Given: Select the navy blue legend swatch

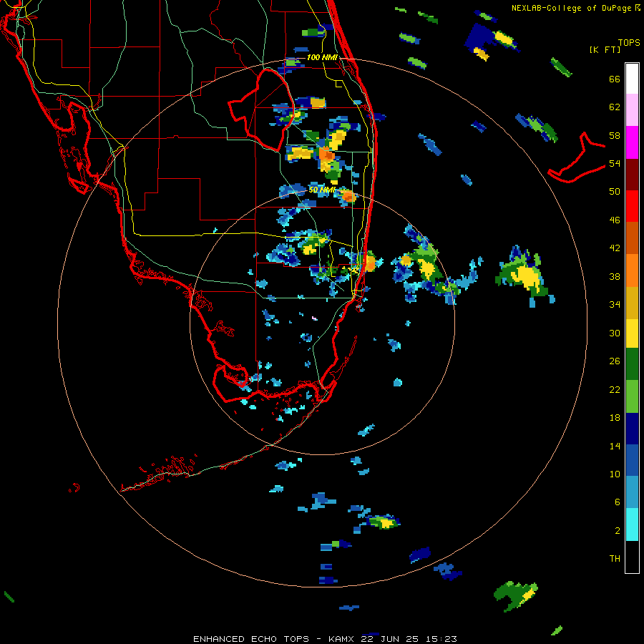Looking at the screenshot, I should pos(632,429).
